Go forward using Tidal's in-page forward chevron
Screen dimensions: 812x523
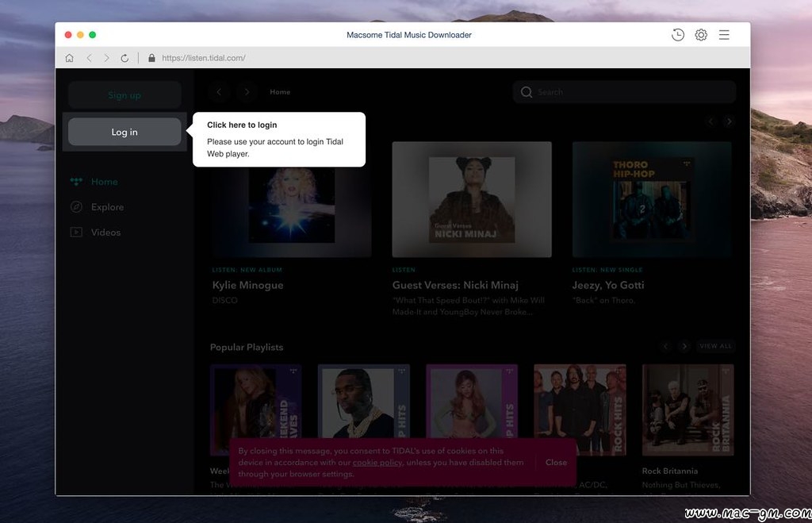click(x=247, y=92)
